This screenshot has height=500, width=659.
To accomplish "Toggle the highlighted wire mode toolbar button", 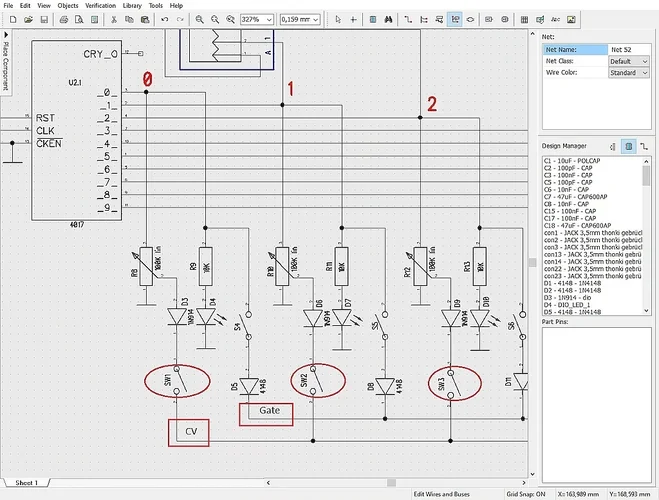I will (454, 19).
